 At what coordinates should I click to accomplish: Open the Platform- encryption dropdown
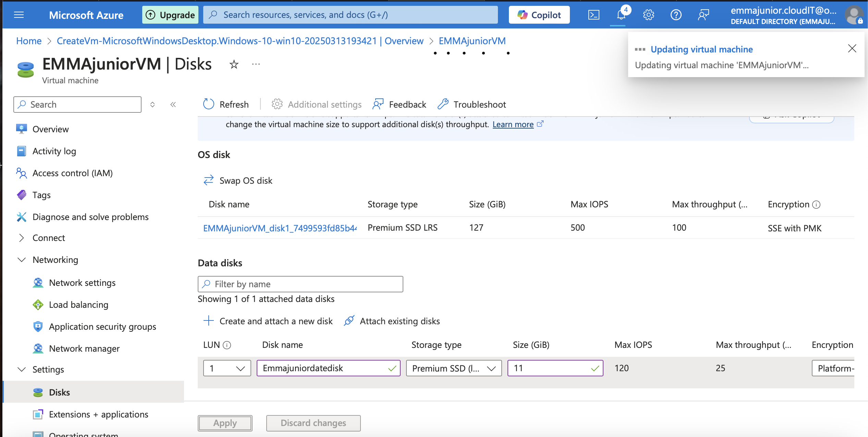click(x=833, y=368)
